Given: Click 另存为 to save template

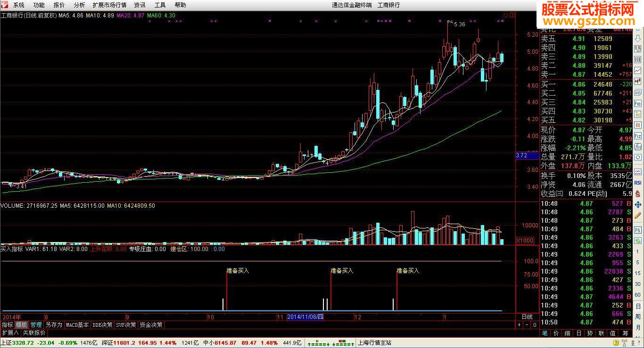Looking at the screenshot, I should coord(54,325).
